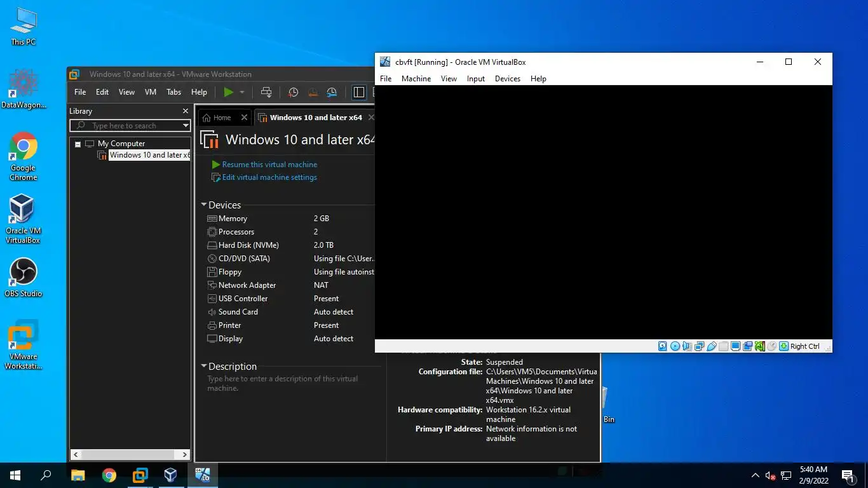Click Resume this virtual machine link

[x=269, y=165]
